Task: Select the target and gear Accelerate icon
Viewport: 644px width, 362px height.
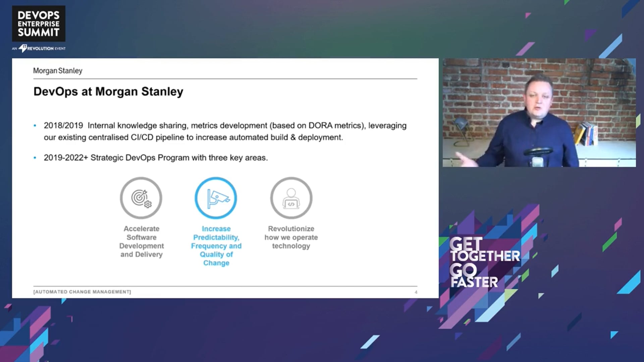Action: [141, 198]
